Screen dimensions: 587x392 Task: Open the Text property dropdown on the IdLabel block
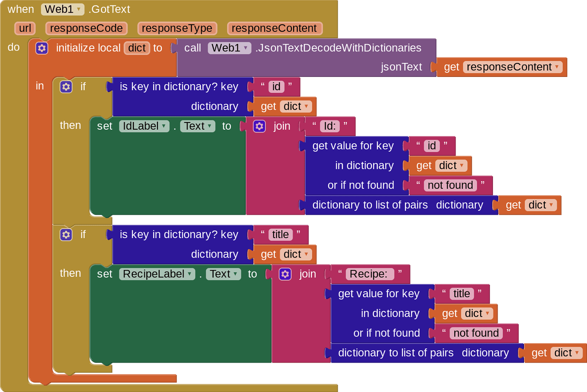[x=208, y=126]
